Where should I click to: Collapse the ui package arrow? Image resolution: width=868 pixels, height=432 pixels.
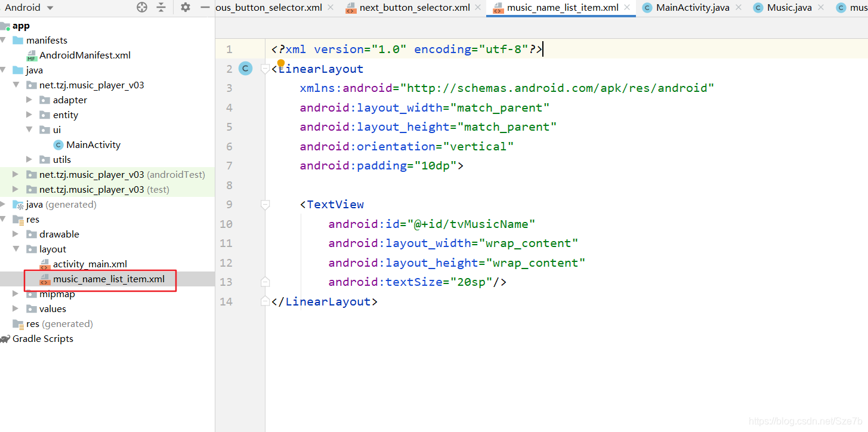click(29, 129)
